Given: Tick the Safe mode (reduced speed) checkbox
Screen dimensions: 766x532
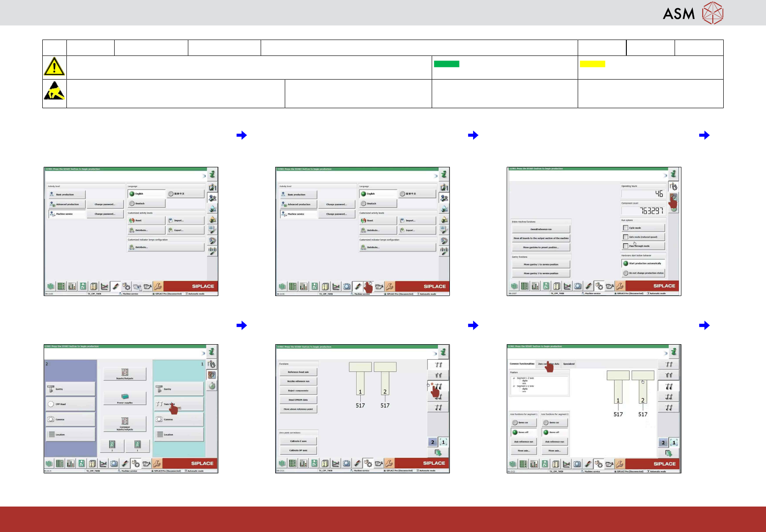Looking at the screenshot, I should 625,237.
